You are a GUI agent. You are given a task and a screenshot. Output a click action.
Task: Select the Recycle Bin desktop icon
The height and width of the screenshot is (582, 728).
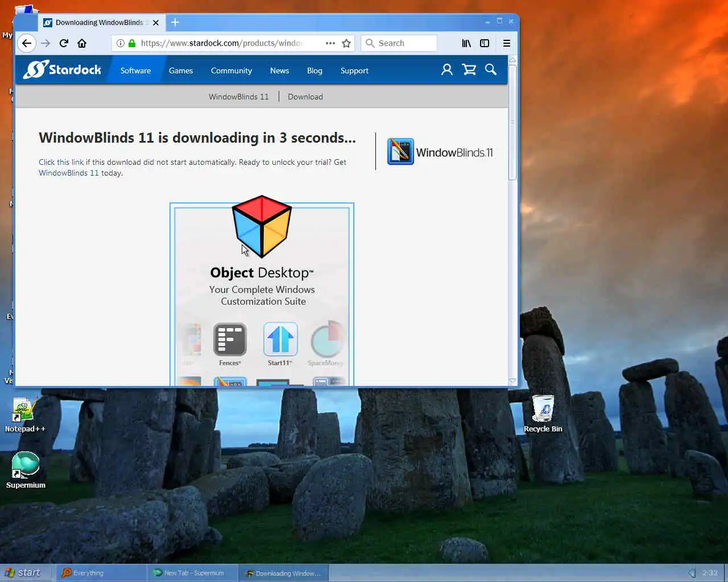[x=543, y=414]
